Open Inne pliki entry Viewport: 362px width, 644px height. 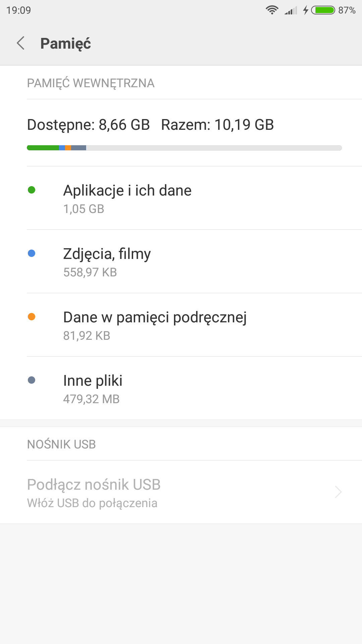(x=93, y=388)
